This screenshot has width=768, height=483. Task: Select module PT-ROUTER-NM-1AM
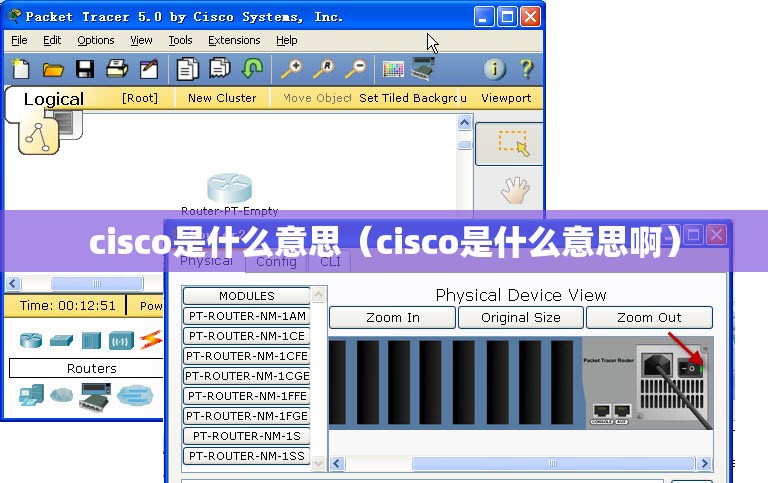247,316
